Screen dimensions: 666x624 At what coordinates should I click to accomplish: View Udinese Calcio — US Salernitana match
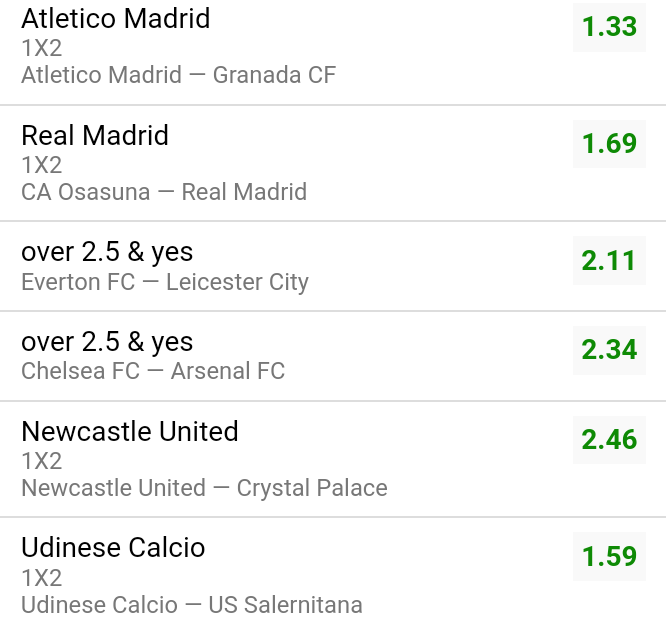pos(192,605)
